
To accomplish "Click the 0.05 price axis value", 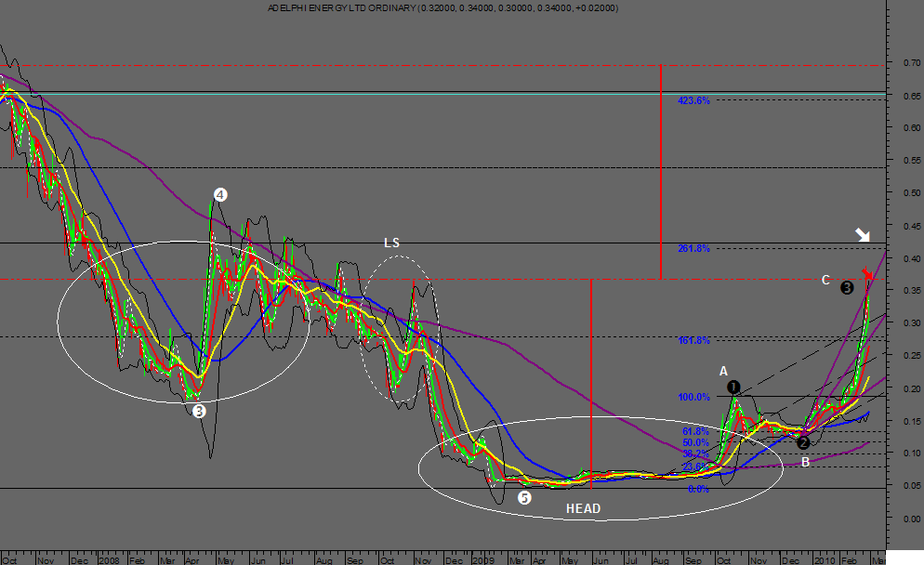I will [x=912, y=486].
